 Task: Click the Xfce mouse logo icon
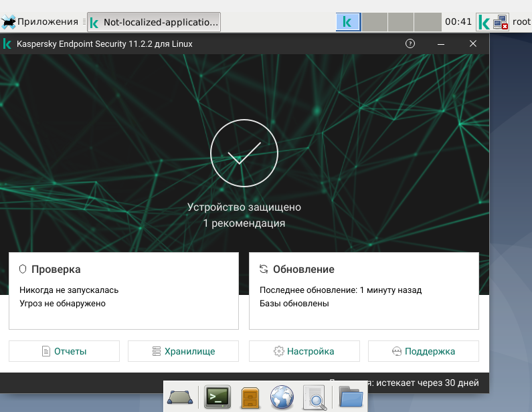(x=9, y=22)
